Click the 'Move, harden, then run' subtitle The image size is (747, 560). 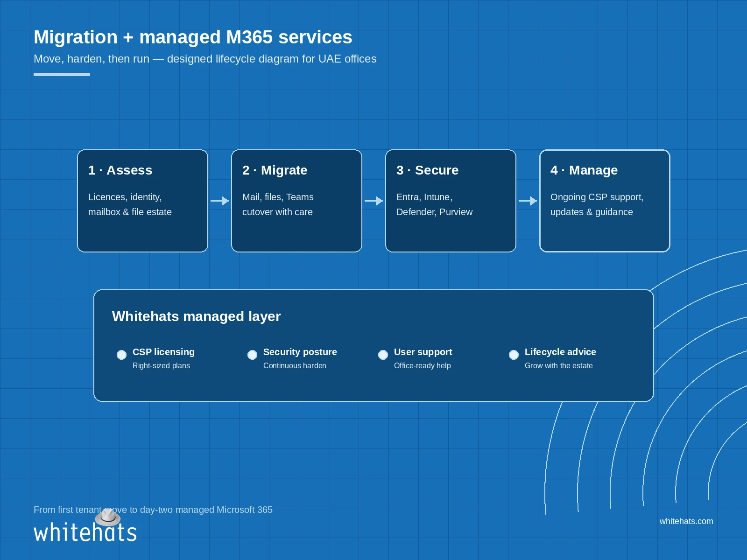pos(205,59)
